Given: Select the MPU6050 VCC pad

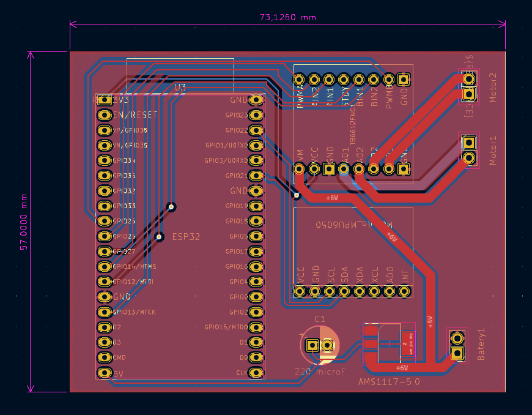Looking at the screenshot, I should click(x=300, y=291).
